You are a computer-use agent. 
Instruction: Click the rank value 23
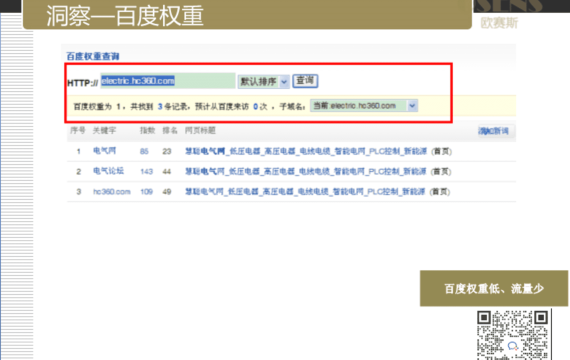166,151
